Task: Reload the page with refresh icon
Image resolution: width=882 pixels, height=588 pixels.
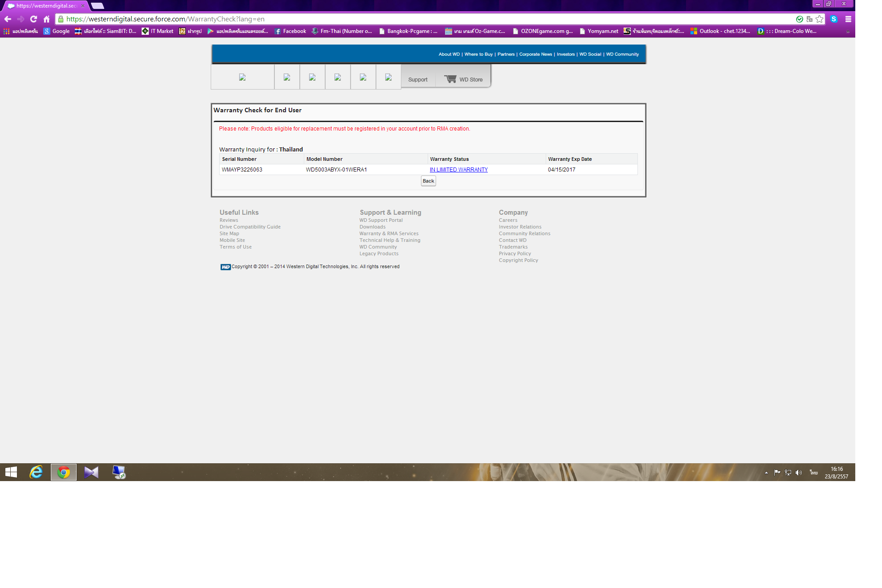Action: 33,19
